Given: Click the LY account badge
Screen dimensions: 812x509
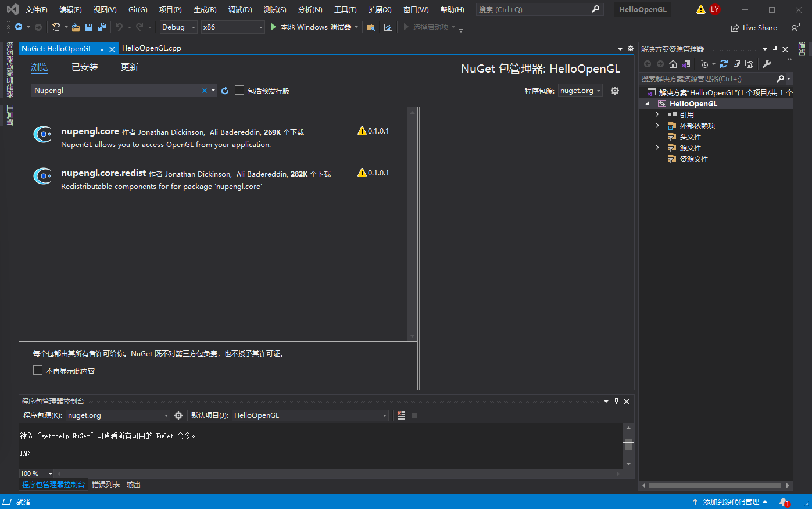Looking at the screenshot, I should tap(715, 9).
